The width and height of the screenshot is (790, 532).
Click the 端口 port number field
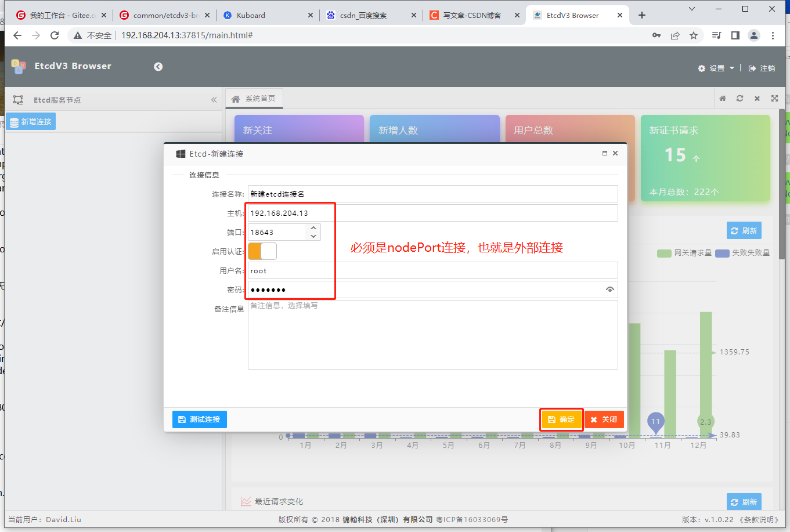(x=277, y=232)
